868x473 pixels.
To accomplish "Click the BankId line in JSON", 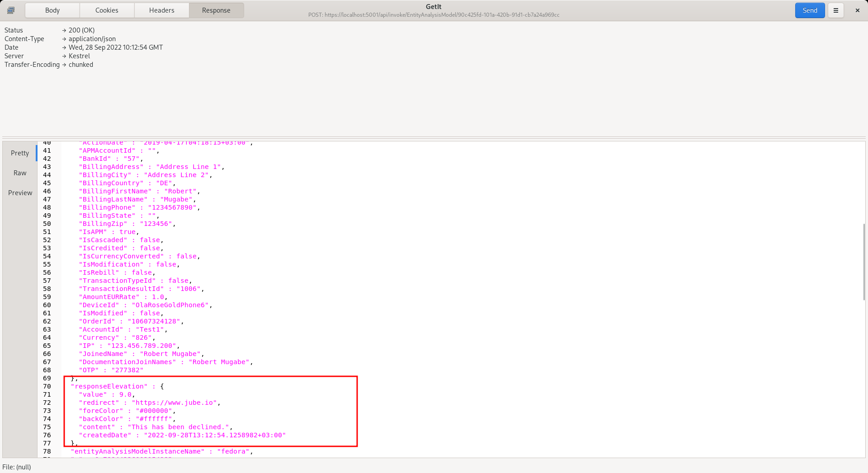I will pyautogui.click(x=111, y=159).
